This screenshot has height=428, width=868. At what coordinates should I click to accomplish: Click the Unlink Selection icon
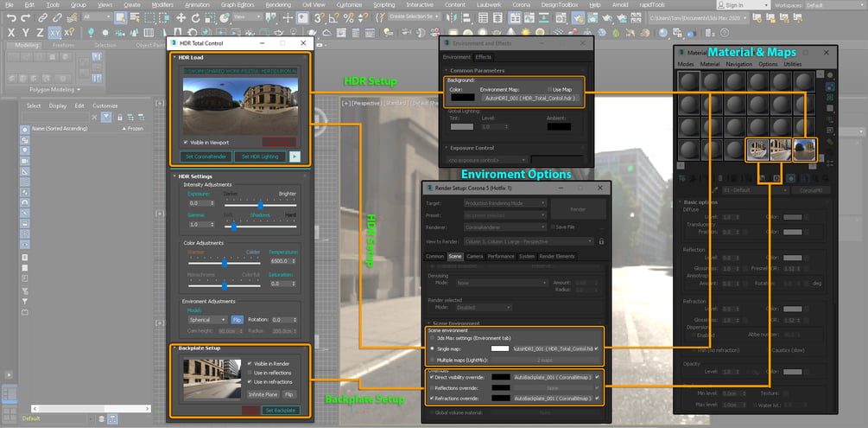(x=56, y=18)
